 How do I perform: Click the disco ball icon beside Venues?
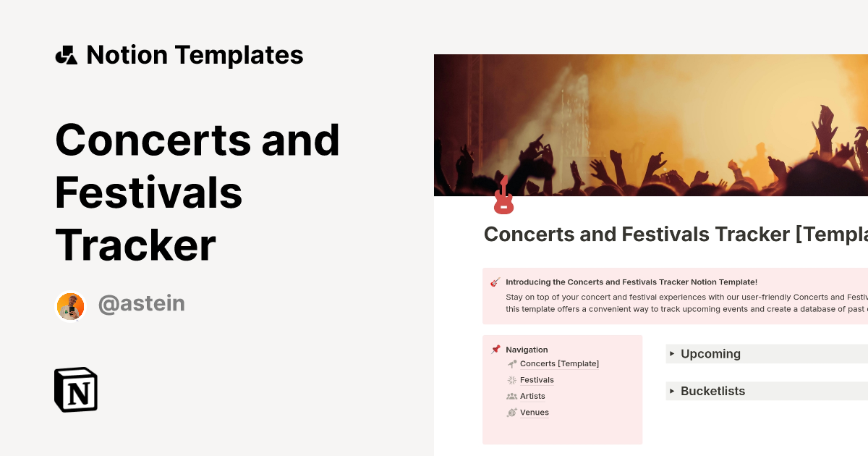tap(511, 412)
